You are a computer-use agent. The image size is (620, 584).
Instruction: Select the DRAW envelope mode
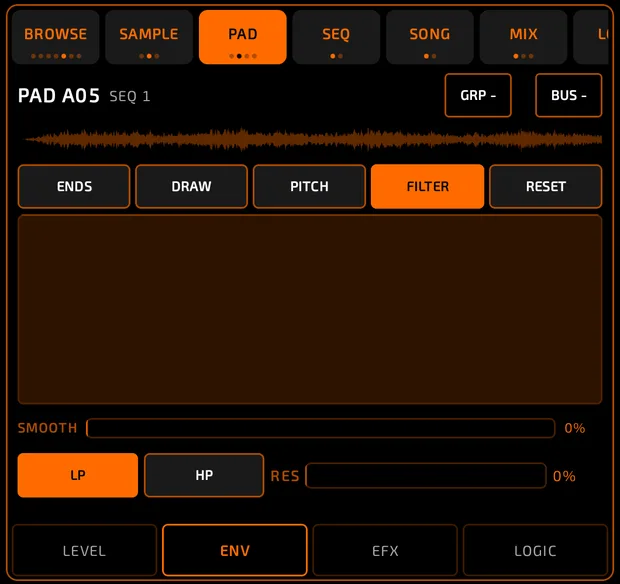(191, 186)
